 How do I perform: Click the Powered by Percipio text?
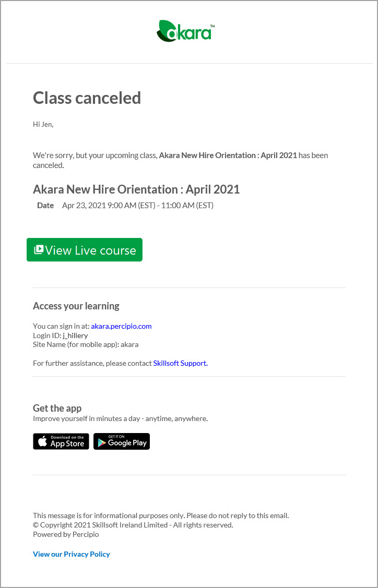66,534
